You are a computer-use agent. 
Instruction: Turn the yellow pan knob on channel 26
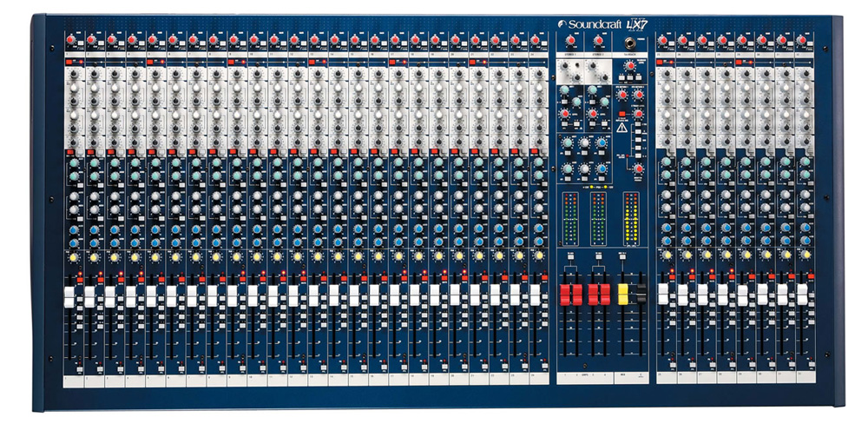687,255
